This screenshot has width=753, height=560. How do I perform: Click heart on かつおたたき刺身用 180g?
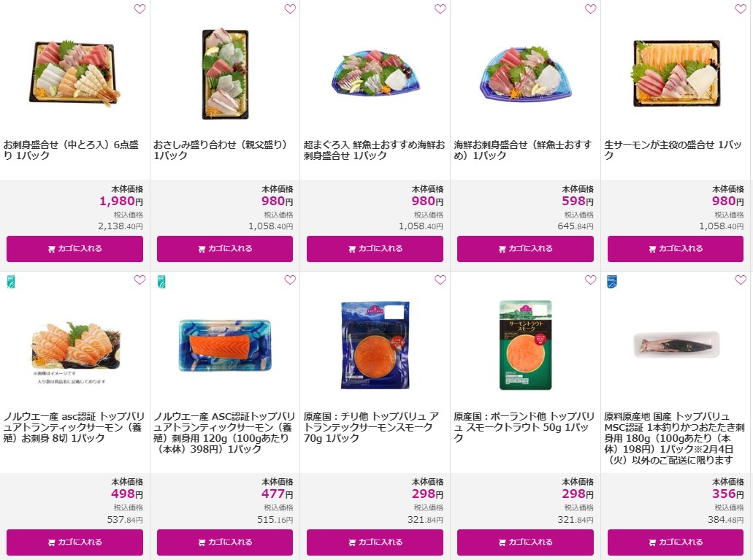(x=741, y=280)
